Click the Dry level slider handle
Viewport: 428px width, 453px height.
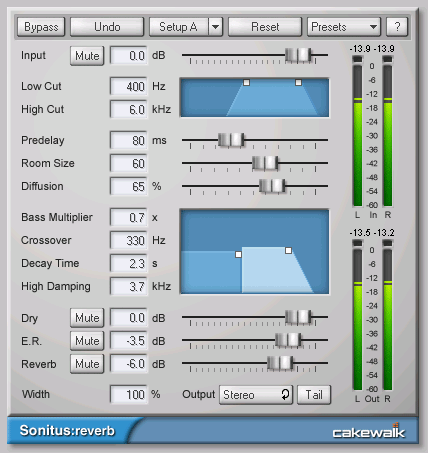[x=298, y=317]
